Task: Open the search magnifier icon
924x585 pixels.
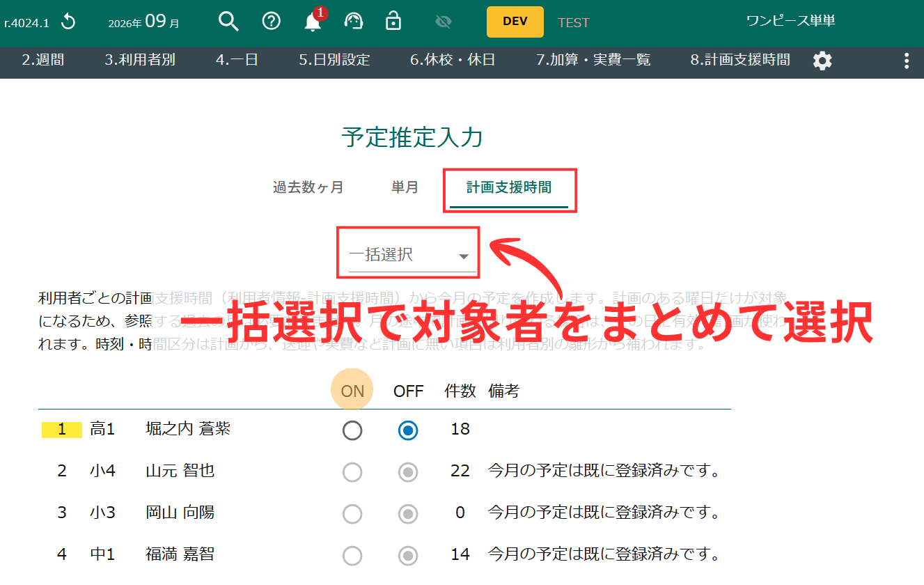Action: pos(228,22)
